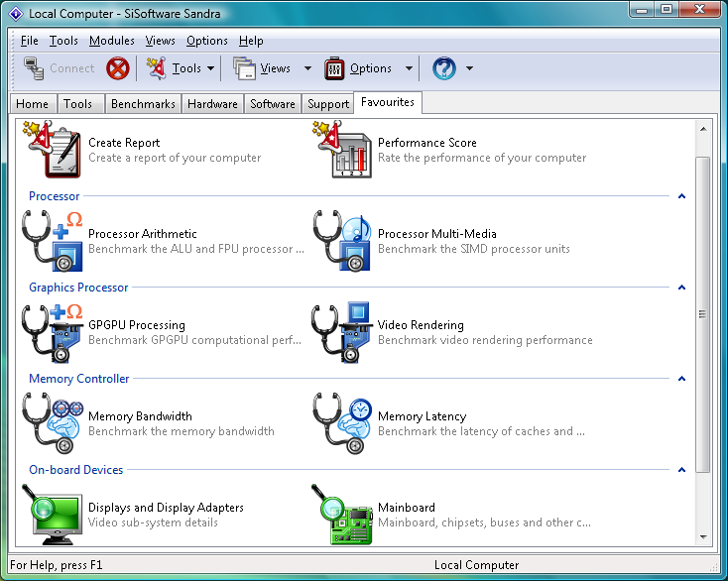Minimize the Sandra window
Image resolution: width=728 pixels, height=581 pixels.
click(642, 9)
